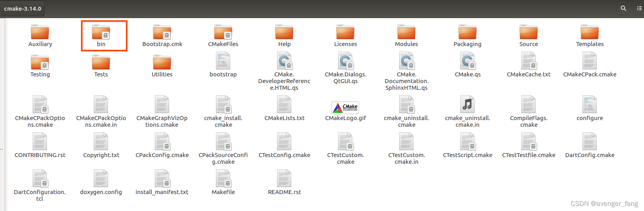Select doxygen.config file
This screenshot has height=211, width=644.
coord(101,182)
